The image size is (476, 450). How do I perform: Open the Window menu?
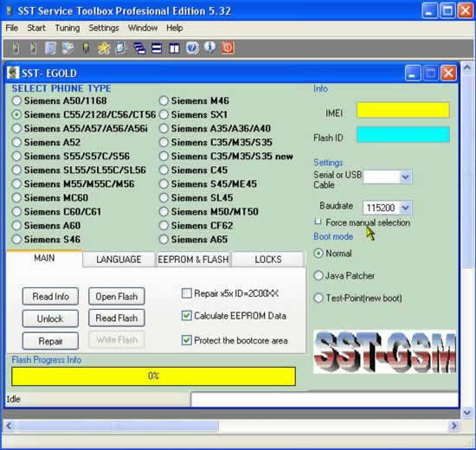tap(143, 28)
